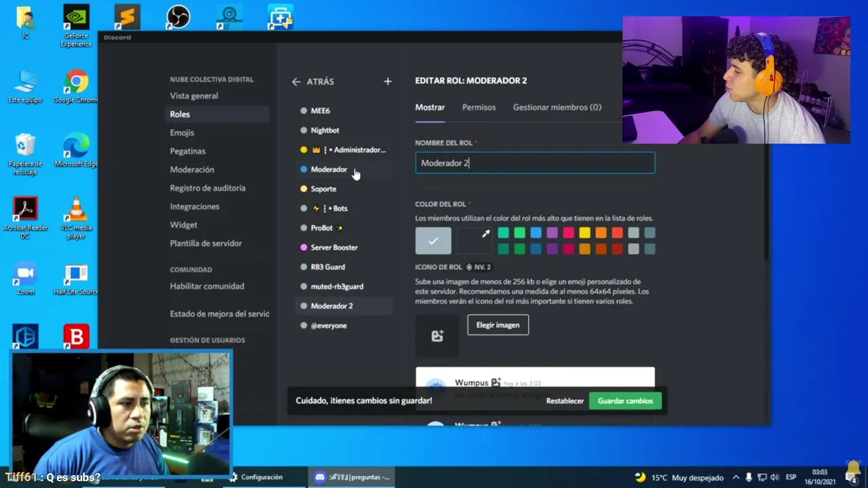The width and height of the screenshot is (868, 488).
Task: Select the @everyone role
Action: (344, 325)
